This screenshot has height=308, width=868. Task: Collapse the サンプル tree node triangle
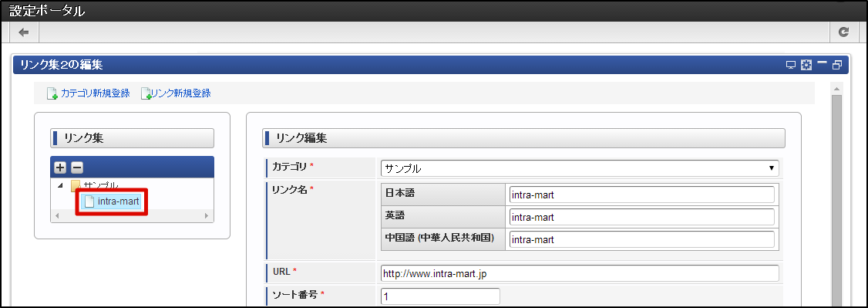pyautogui.click(x=60, y=185)
